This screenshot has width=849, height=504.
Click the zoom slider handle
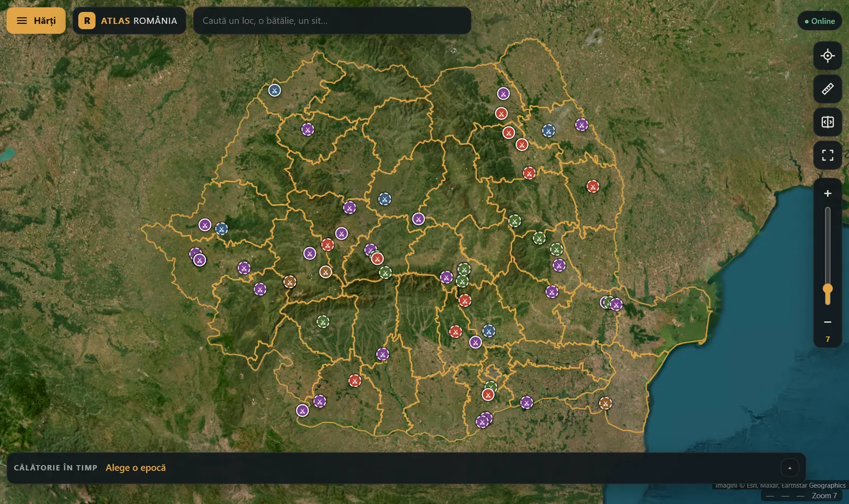point(828,290)
